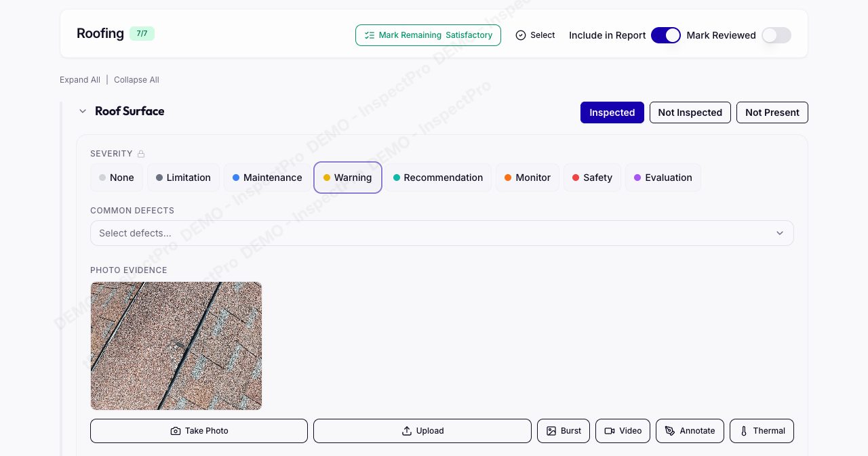Image resolution: width=868 pixels, height=456 pixels.
Task: Set severity to Recommendation
Action: coord(438,178)
